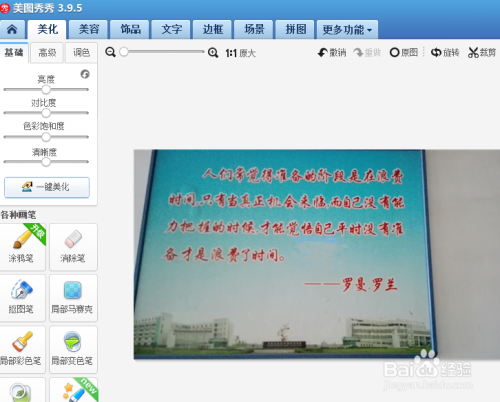
Task: Select the 高级 sub-tab
Action: click(x=47, y=52)
